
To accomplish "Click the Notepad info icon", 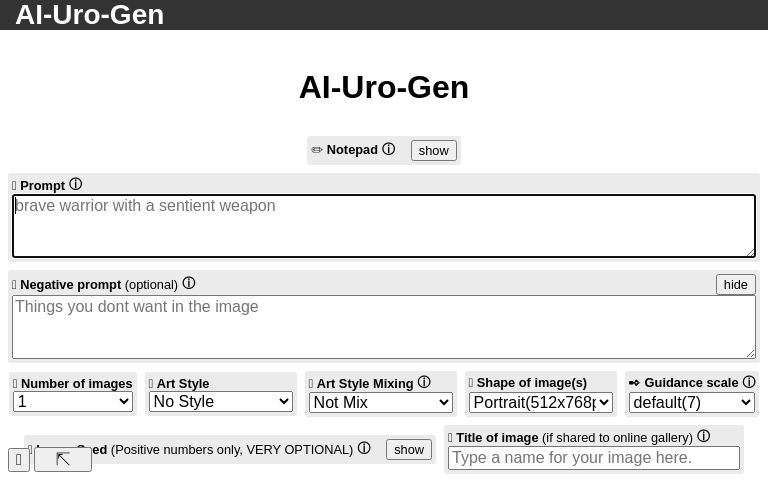I will pyautogui.click(x=389, y=149).
